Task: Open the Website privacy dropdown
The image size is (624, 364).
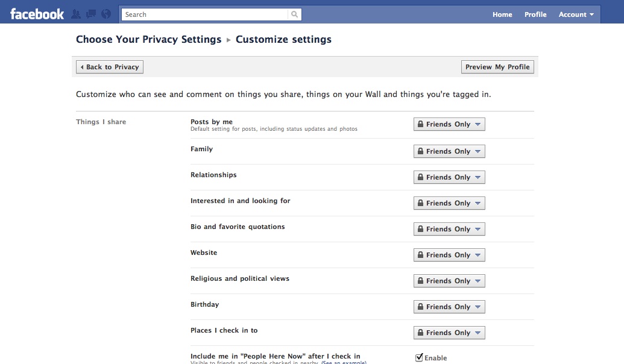Action: 449,255
